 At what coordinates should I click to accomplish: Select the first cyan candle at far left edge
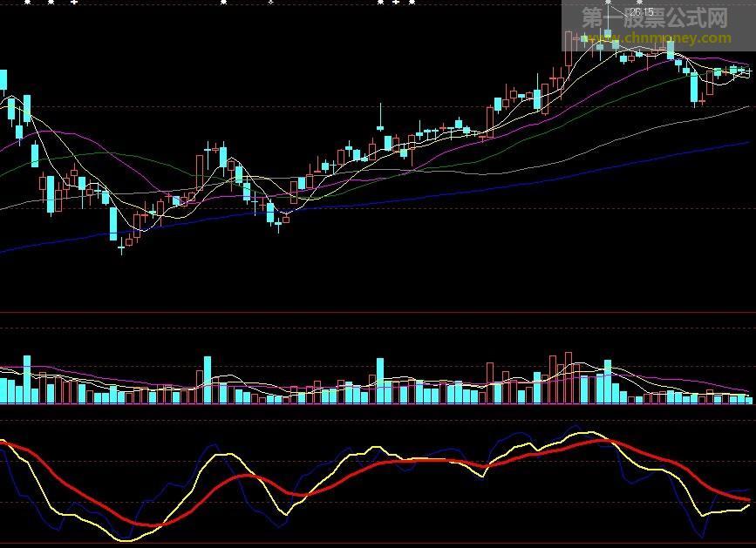[x=3, y=80]
